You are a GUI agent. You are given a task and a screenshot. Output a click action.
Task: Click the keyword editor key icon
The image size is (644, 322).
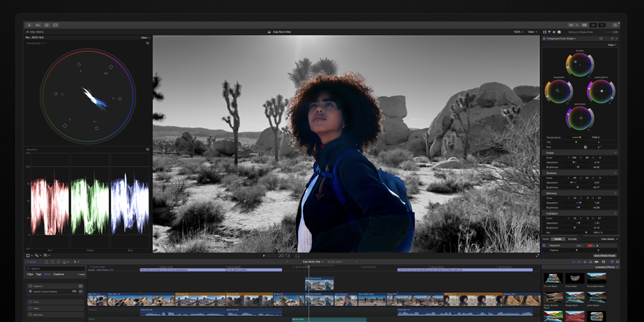click(x=38, y=25)
